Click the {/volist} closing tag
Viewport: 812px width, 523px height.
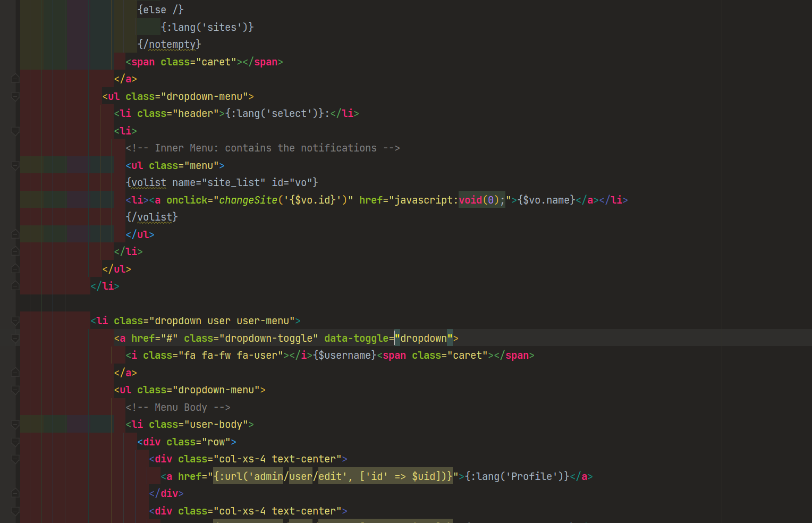pyautogui.click(x=151, y=217)
